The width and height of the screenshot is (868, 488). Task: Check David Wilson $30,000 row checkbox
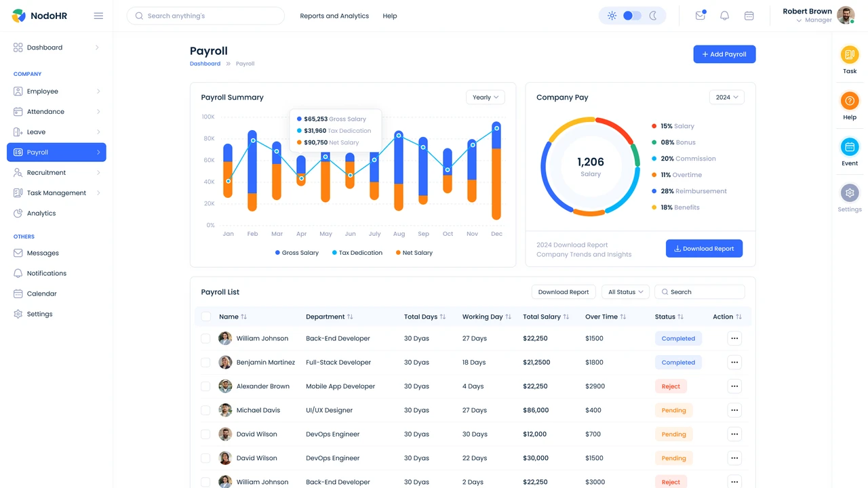[x=205, y=458]
